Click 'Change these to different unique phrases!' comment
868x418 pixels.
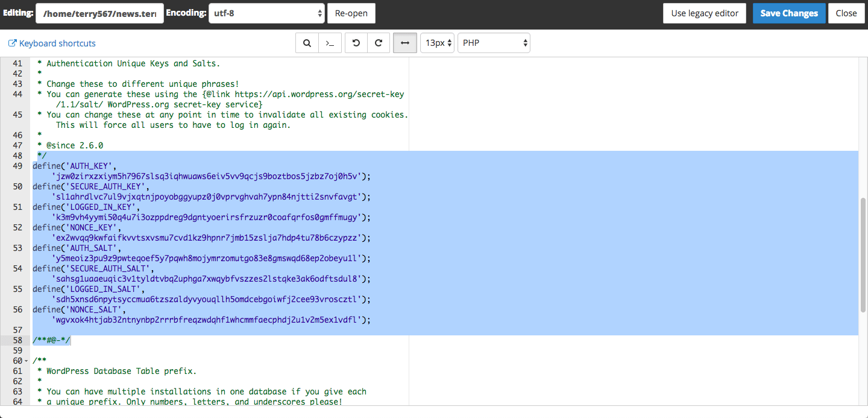pos(143,84)
